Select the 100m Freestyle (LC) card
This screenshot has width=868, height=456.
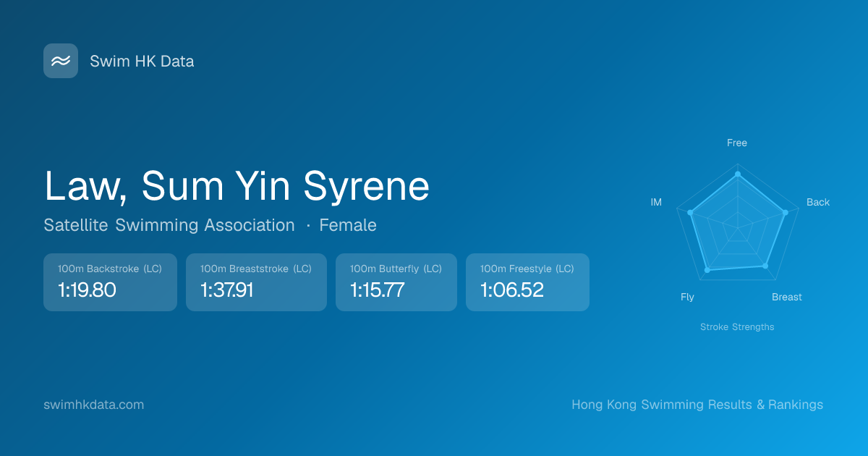point(527,282)
